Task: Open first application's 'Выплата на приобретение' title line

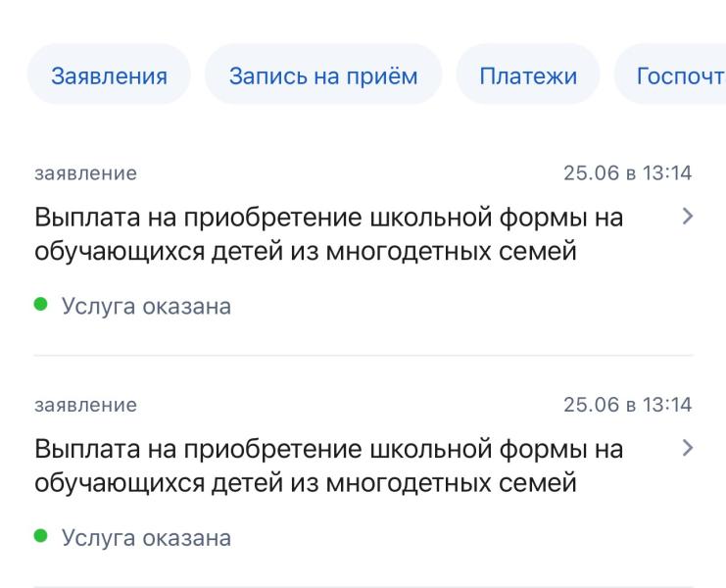Action: [329, 218]
